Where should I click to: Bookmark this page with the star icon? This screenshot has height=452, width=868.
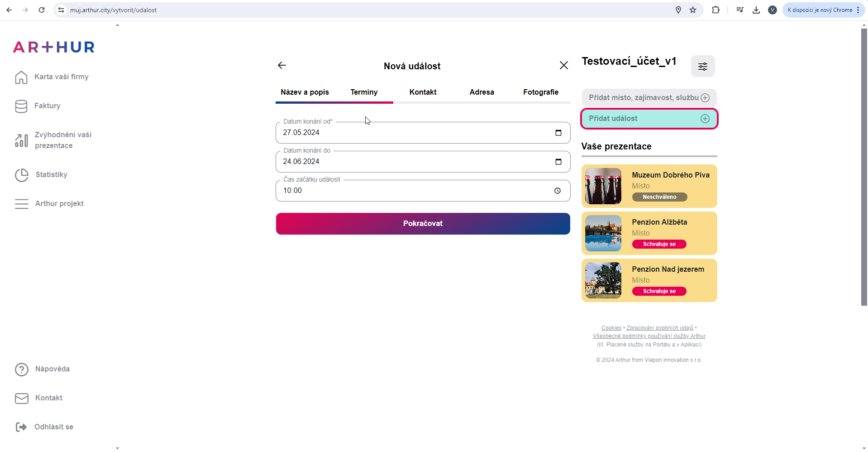(x=692, y=10)
